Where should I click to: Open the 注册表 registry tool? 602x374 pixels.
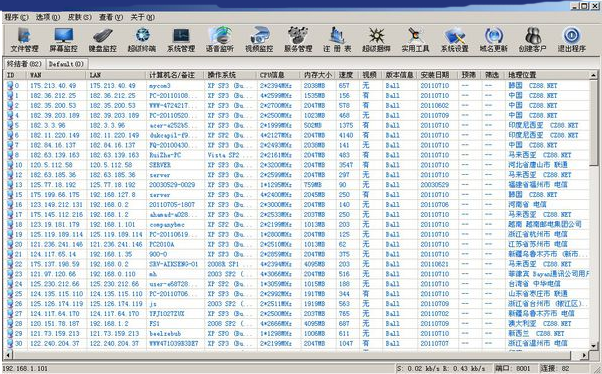(x=337, y=40)
